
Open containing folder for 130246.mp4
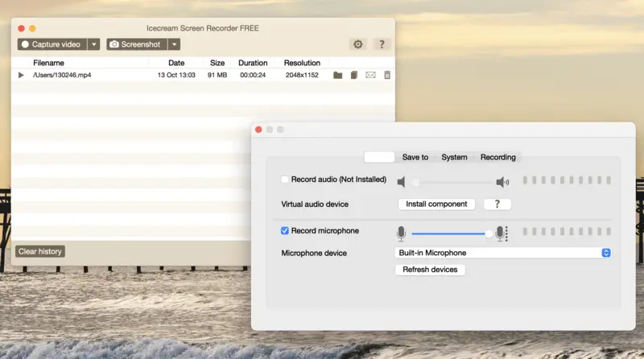point(337,75)
